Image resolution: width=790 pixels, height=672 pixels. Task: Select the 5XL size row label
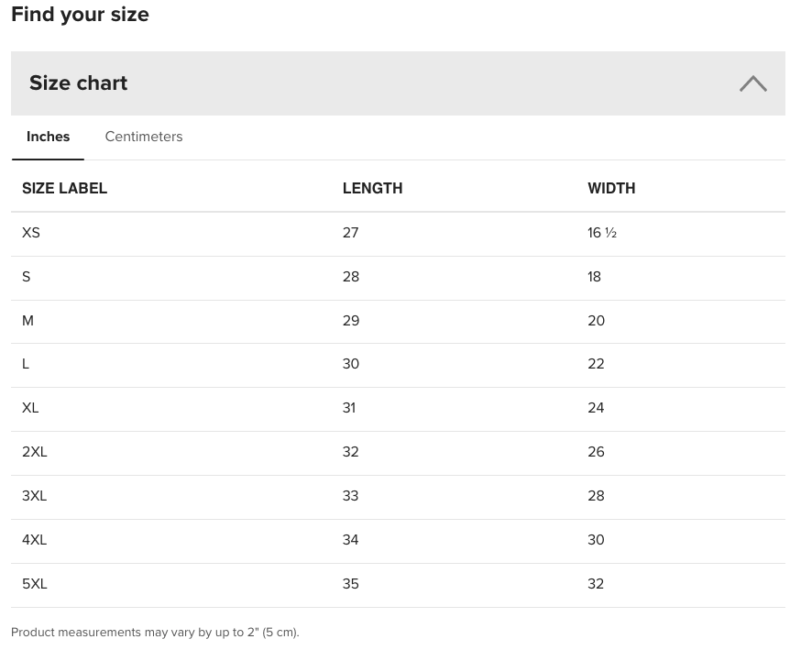34,584
